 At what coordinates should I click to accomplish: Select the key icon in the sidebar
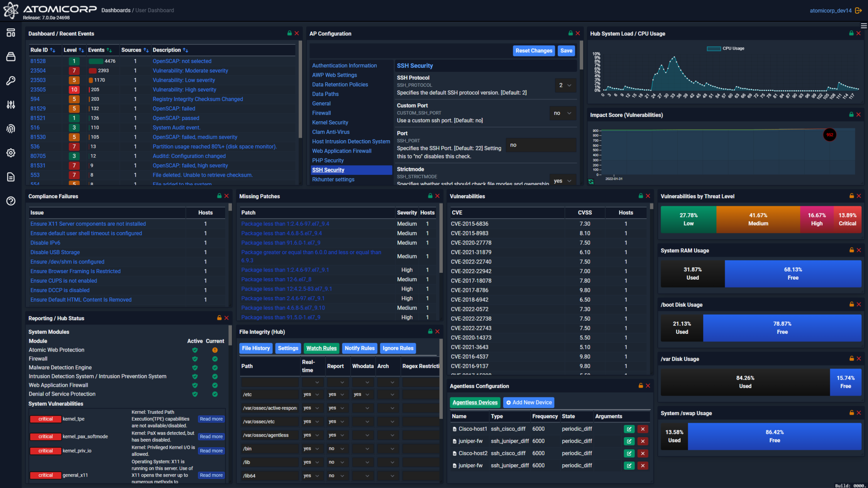[x=11, y=80]
